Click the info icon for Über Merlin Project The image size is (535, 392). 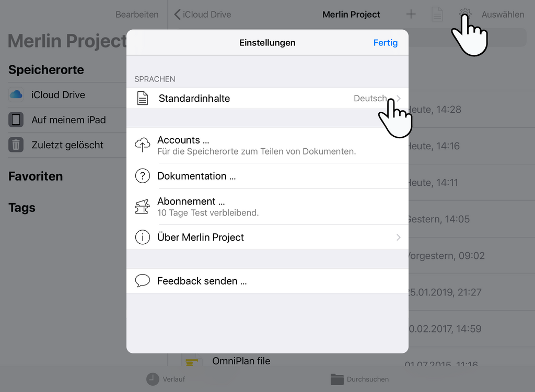(x=143, y=237)
